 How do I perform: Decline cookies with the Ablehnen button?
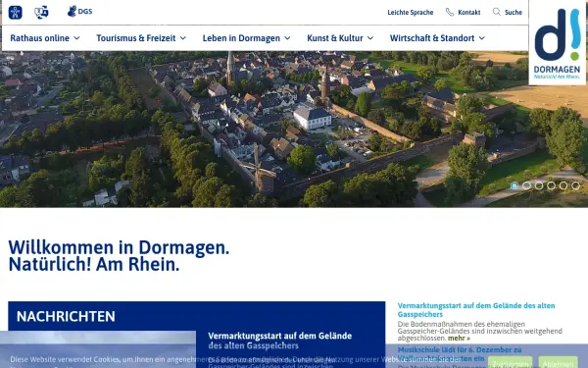point(558,363)
